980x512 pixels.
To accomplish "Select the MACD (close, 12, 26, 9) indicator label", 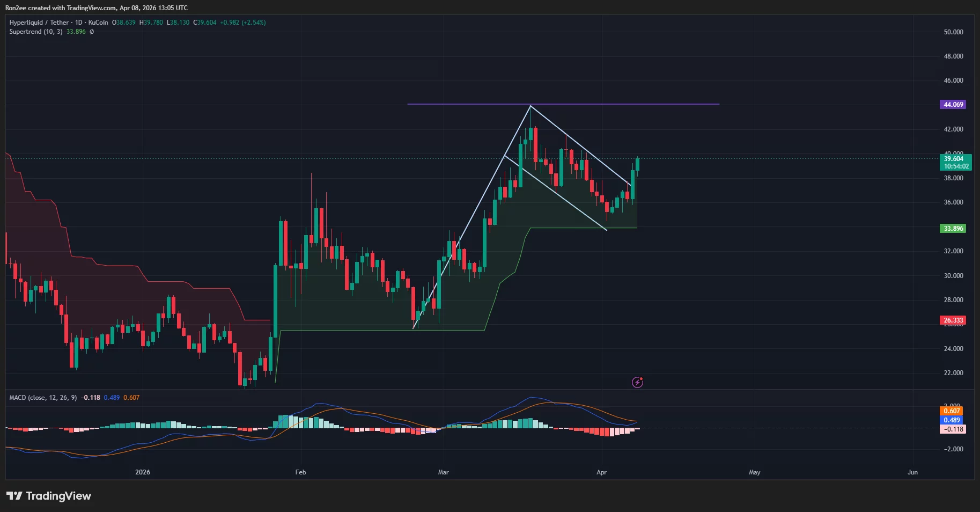I will click(x=43, y=399).
